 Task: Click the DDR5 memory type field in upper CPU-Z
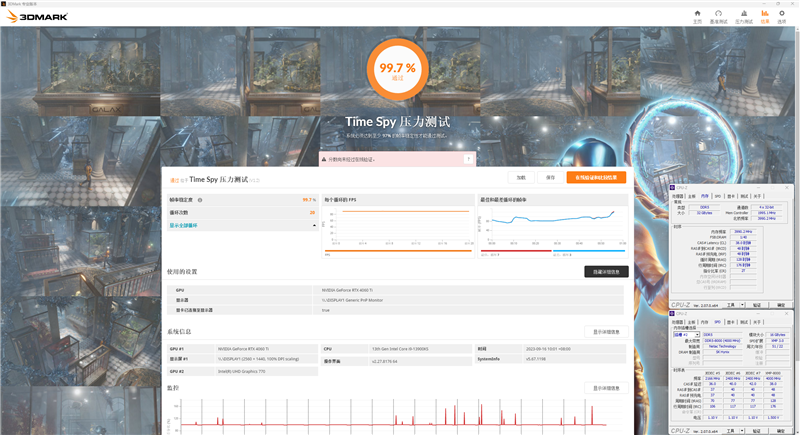tap(704, 208)
